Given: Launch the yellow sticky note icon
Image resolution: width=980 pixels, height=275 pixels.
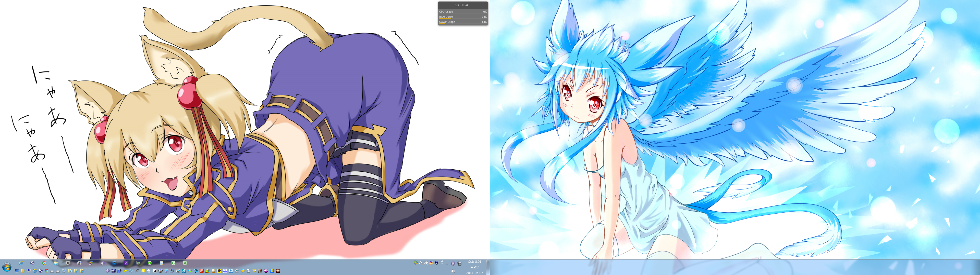Looking at the screenshot, I should click(143, 271).
